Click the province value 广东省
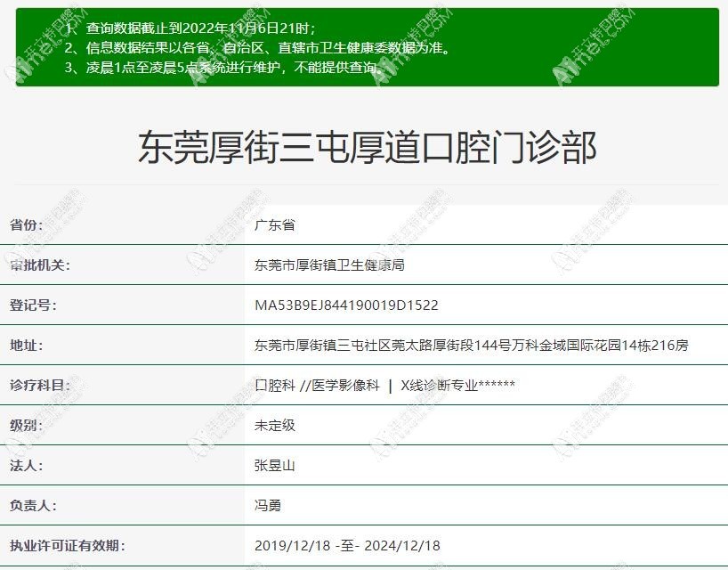Image resolution: width=728 pixels, height=570 pixels. [274, 225]
